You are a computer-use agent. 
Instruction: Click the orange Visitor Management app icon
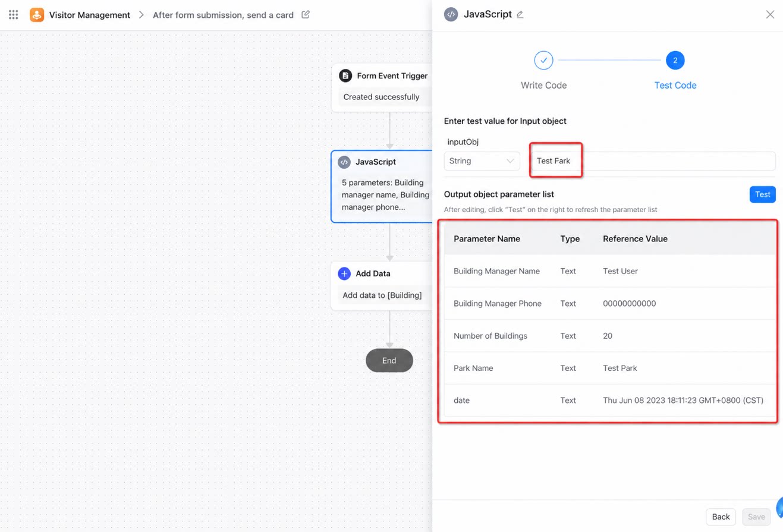(37, 15)
